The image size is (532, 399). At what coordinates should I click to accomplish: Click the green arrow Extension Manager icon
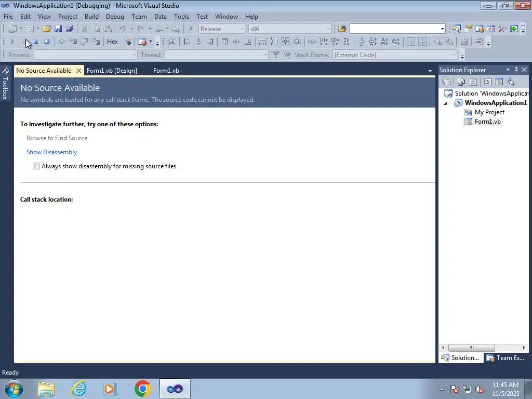pyautogui.click(x=514, y=29)
